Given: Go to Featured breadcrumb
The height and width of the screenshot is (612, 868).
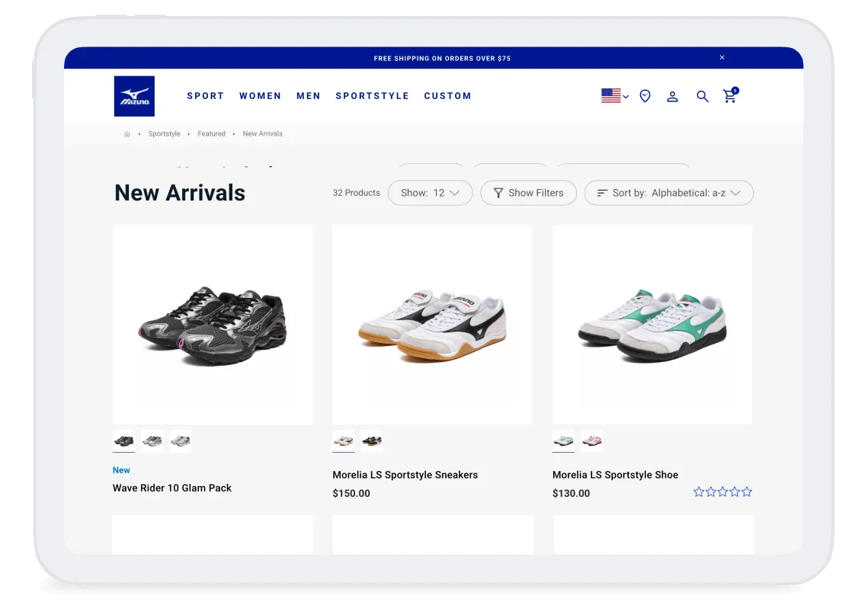Looking at the screenshot, I should (211, 134).
